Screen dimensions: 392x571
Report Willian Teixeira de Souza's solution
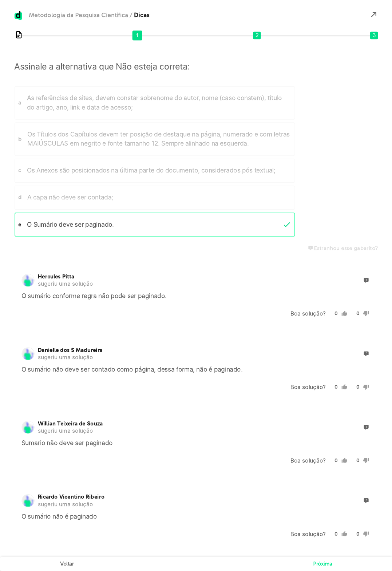tap(366, 427)
